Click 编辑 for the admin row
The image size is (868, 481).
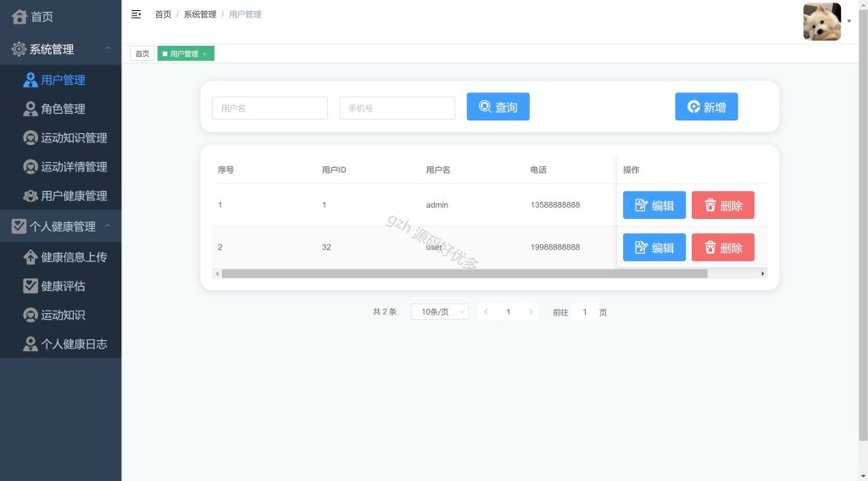[x=654, y=205]
